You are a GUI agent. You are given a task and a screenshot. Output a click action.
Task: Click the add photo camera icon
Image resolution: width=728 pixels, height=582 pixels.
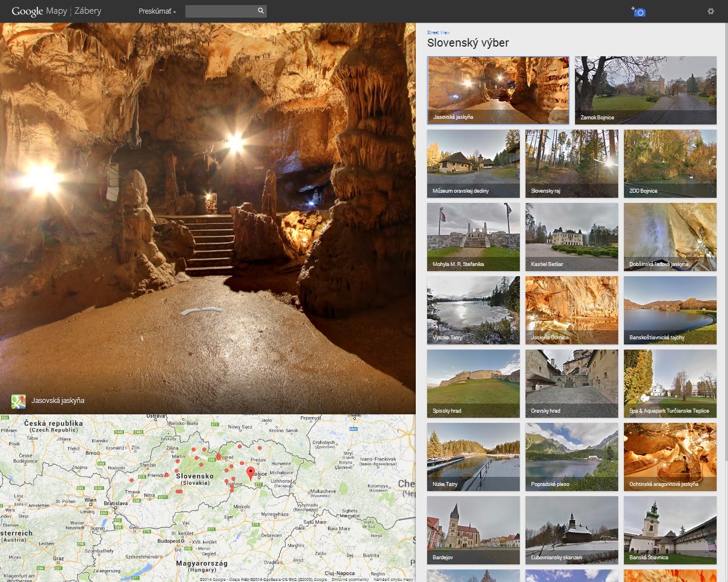(638, 11)
